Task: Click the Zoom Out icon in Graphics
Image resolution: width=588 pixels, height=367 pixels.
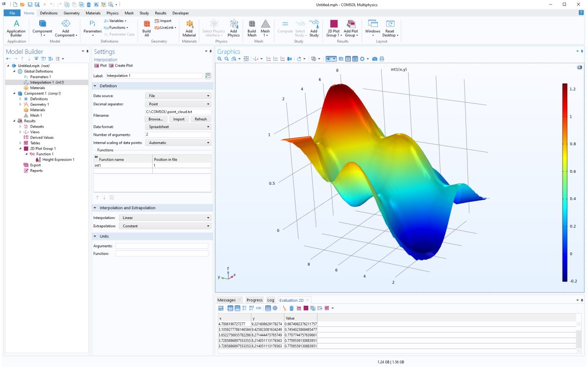Action: click(226, 59)
